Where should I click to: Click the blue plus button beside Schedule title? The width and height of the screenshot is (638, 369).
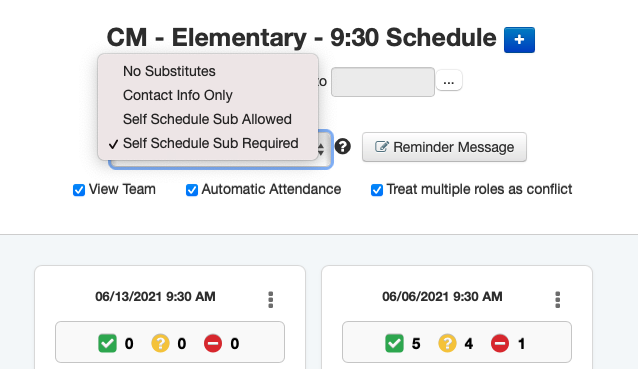click(x=519, y=40)
